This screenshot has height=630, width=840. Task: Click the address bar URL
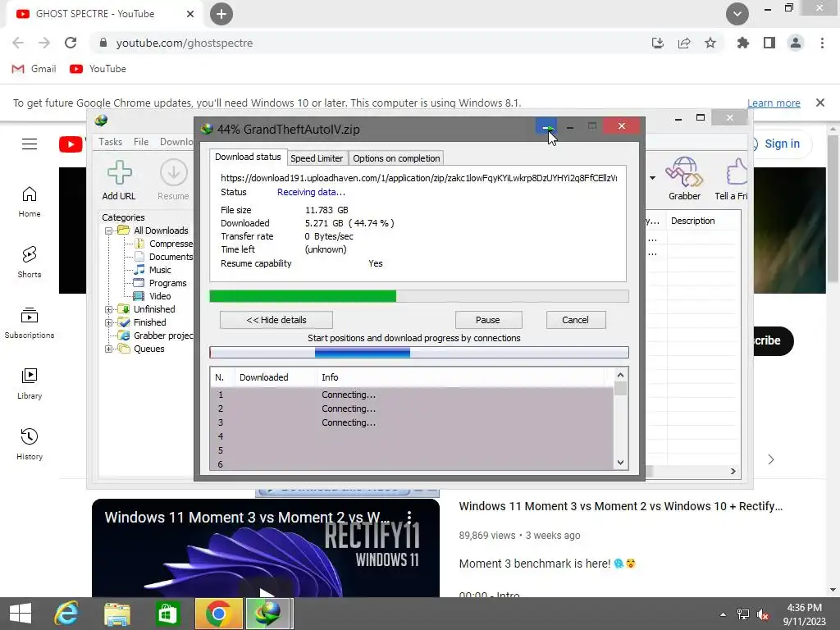pyautogui.click(x=185, y=43)
